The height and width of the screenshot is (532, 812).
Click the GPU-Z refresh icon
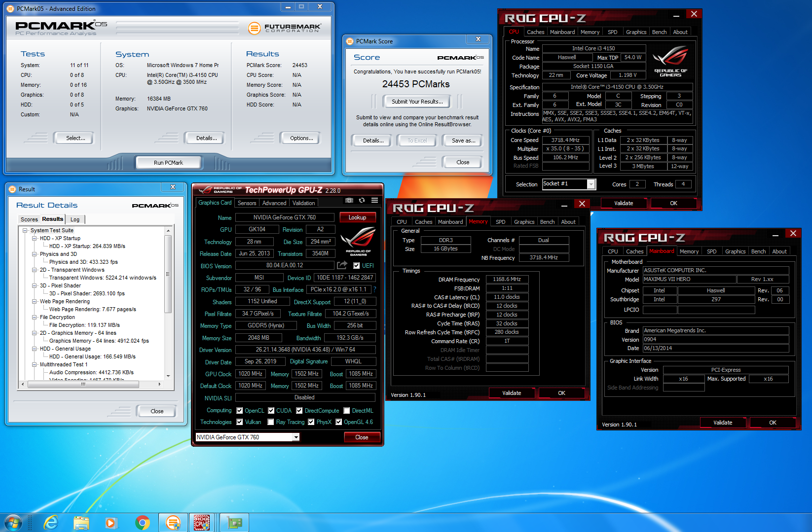(x=362, y=200)
